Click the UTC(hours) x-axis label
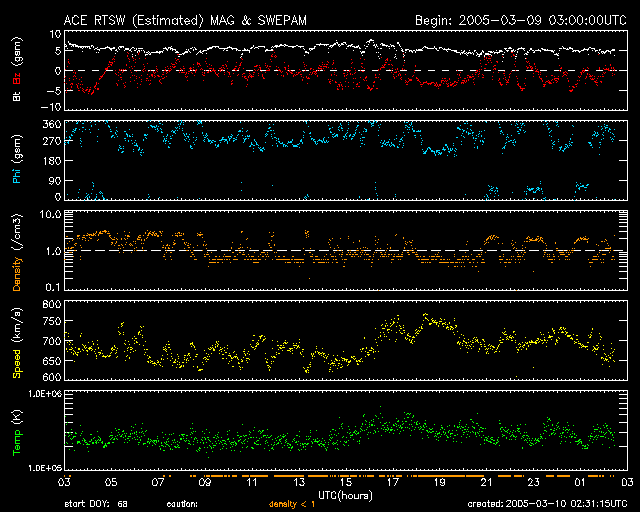 point(346,494)
